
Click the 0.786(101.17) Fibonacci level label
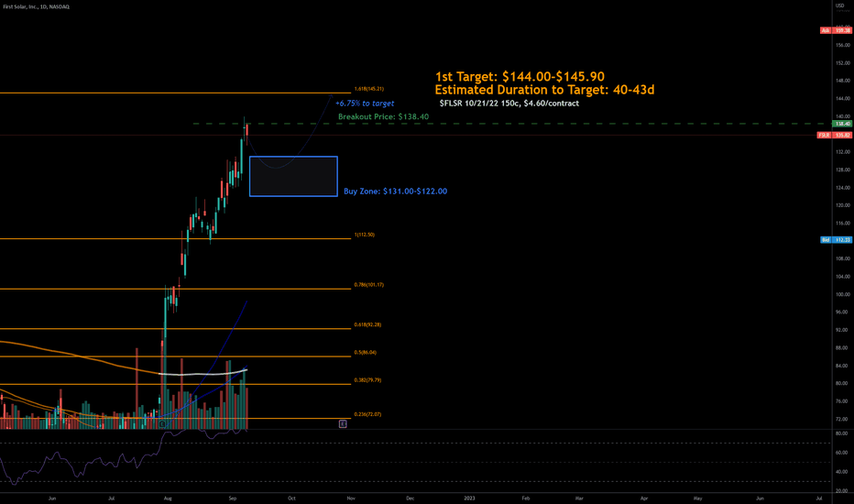click(x=368, y=285)
